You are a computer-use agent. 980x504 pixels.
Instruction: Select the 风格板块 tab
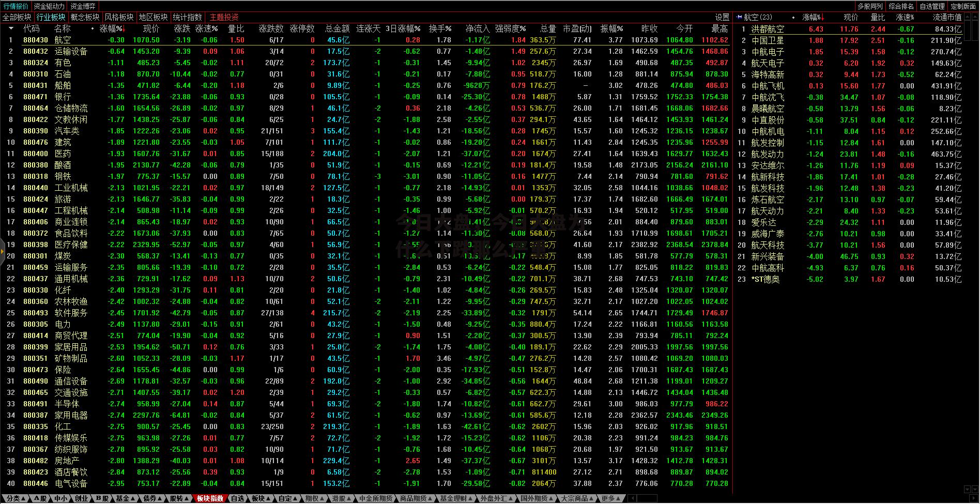coord(119,18)
